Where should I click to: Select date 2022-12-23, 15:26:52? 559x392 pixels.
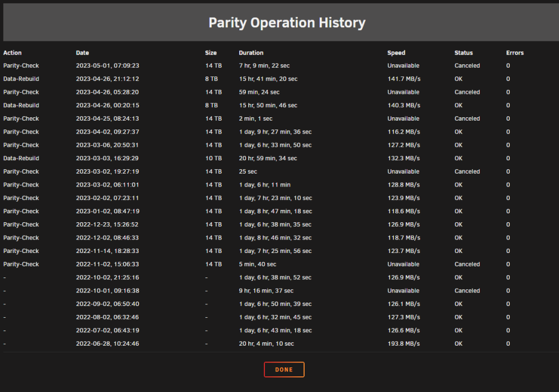(x=107, y=224)
